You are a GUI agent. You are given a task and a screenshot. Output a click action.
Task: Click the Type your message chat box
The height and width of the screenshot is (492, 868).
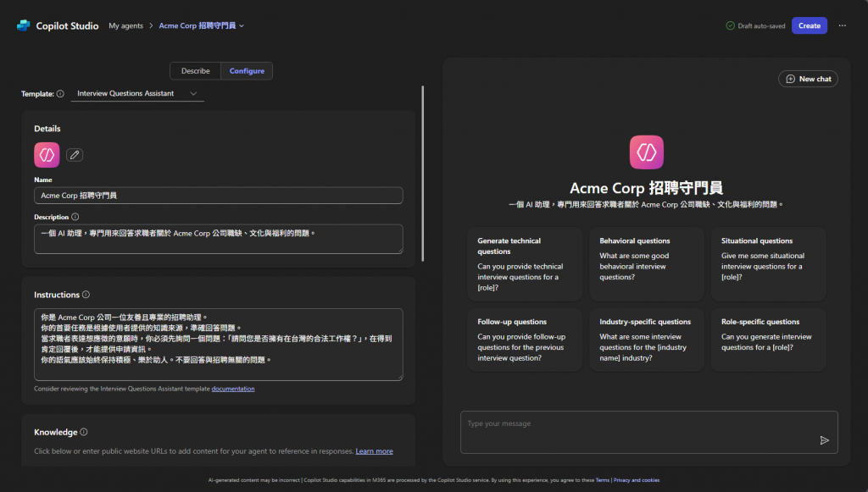pos(648,432)
